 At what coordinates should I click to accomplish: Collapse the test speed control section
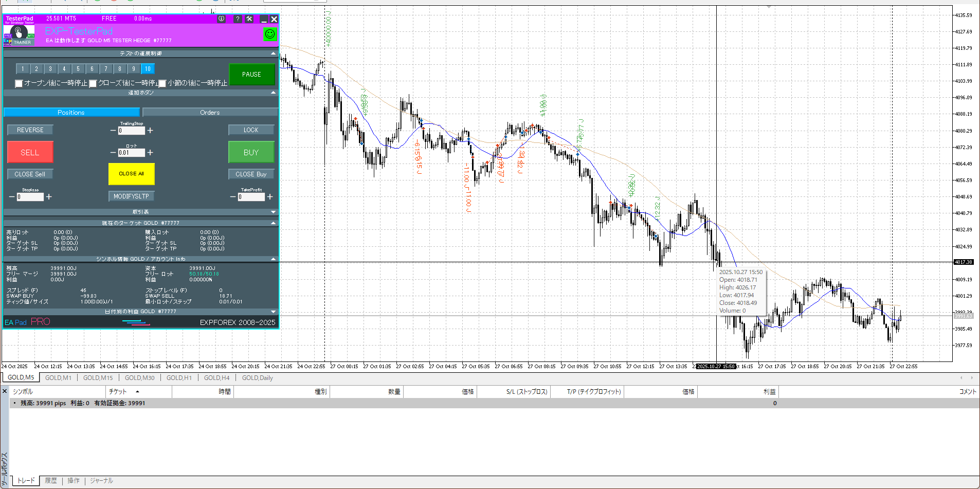pos(273,53)
